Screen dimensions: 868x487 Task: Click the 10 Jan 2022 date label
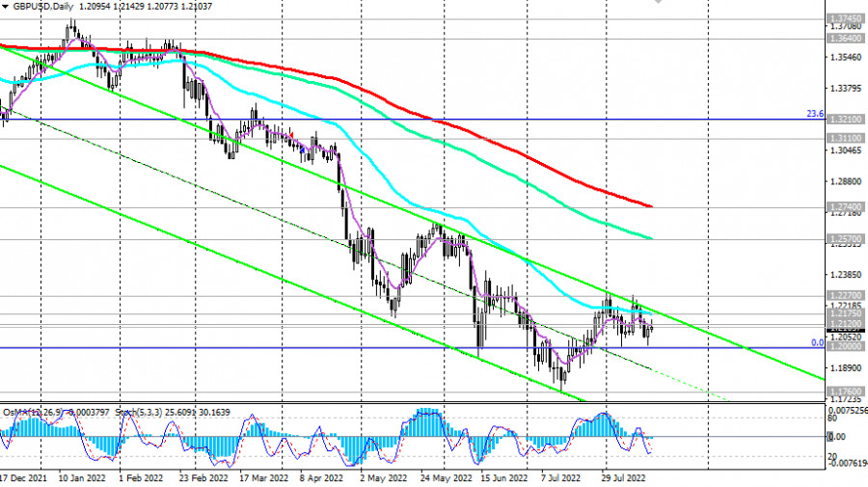(81, 478)
